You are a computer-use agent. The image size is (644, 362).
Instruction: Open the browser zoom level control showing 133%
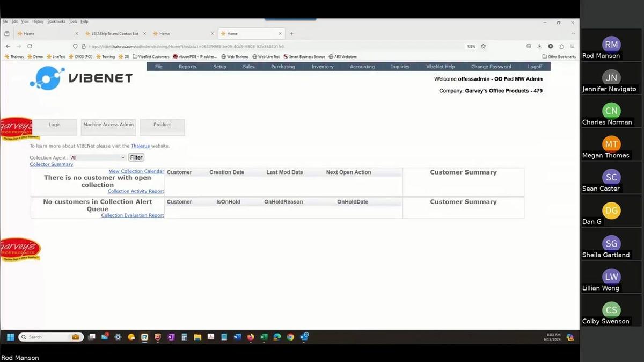coord(471,46)
